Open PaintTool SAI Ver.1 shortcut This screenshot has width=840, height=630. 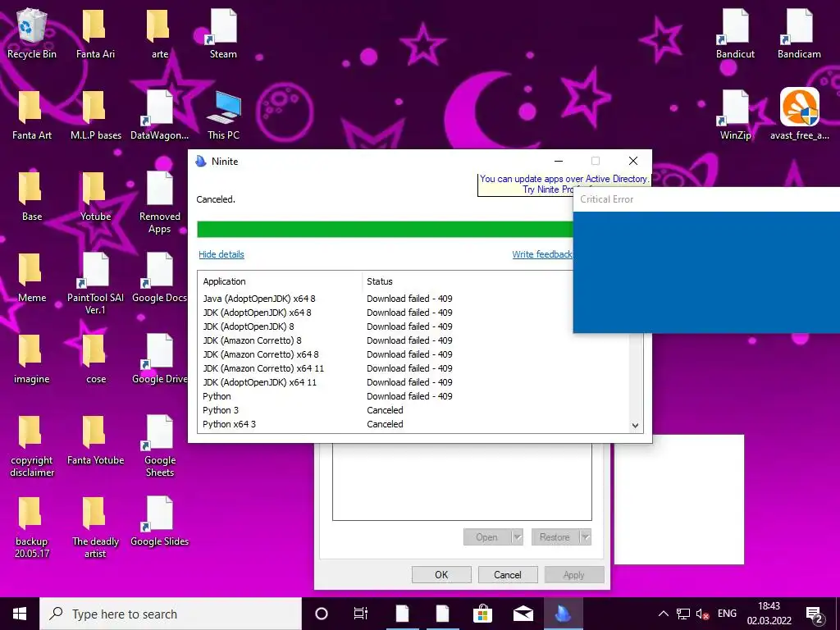pos(95,284)
